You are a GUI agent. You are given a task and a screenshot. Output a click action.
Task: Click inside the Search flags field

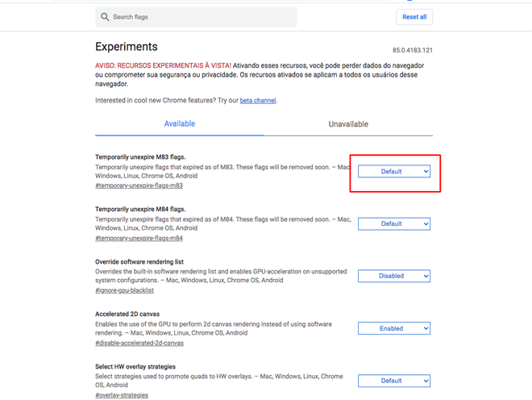click(x=196, y=17)
